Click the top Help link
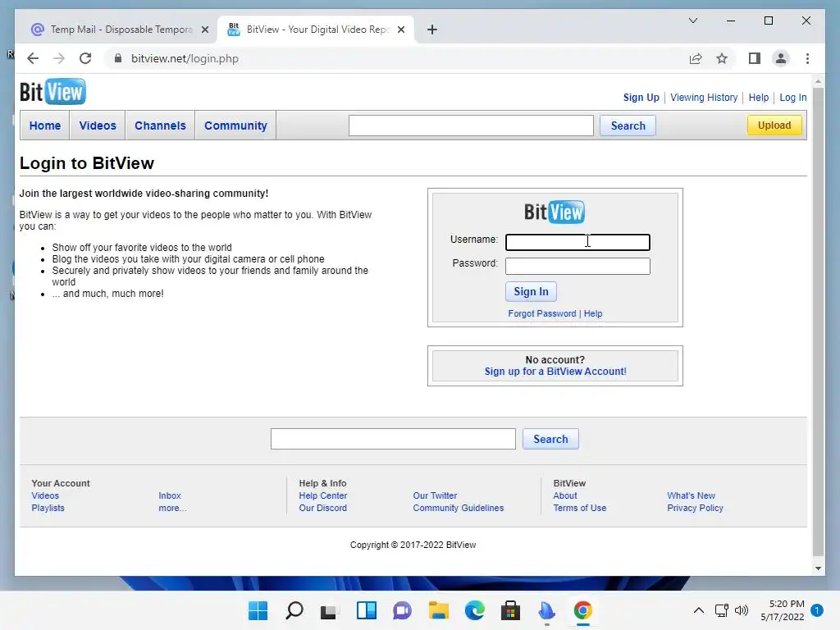The height and width of the screenshot is (630, 840). coord(758,98)
